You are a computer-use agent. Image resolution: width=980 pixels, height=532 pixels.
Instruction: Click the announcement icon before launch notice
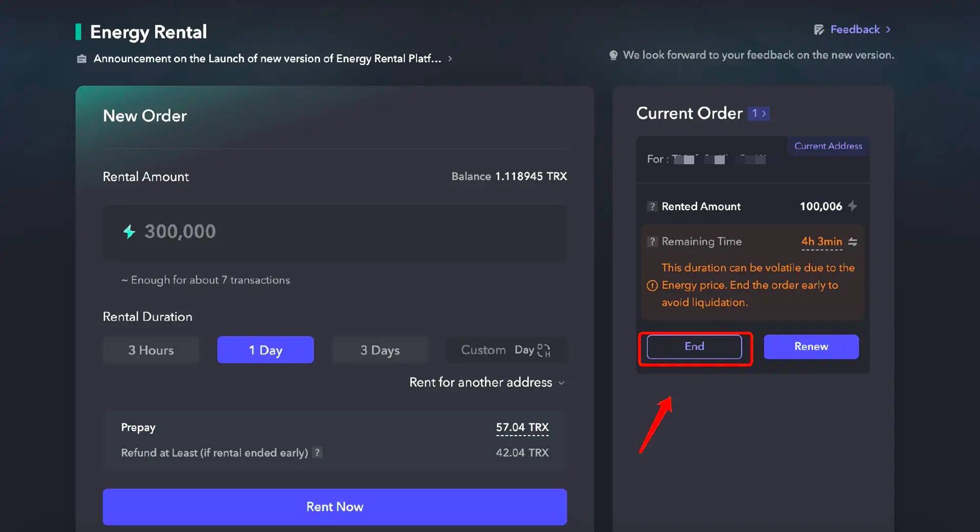[x=82, y=58]
